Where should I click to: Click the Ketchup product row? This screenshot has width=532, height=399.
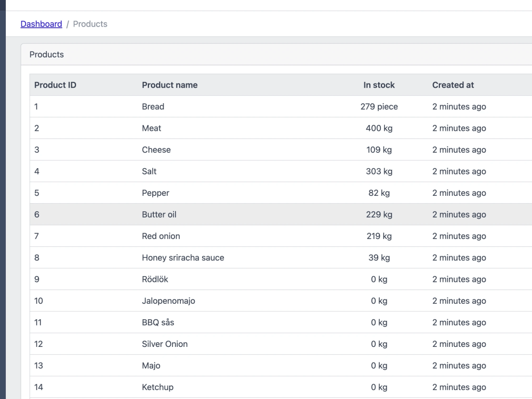coord(281,387)
